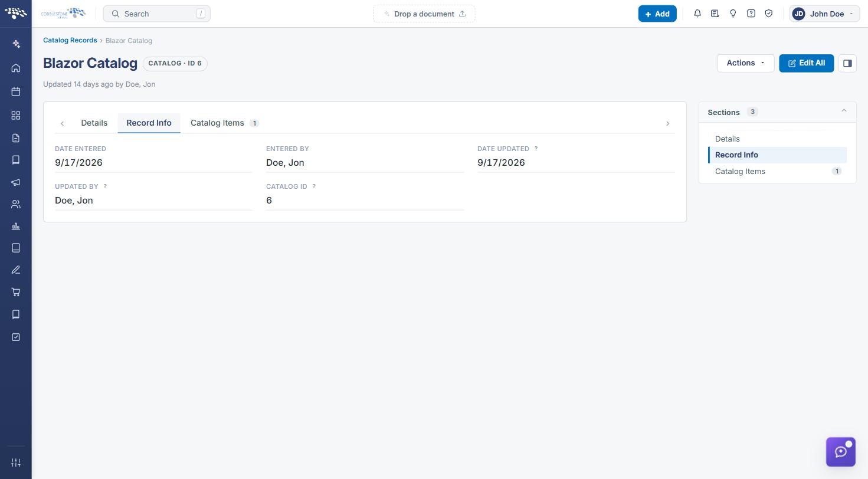Open the megaphone icon in sidebar
868x479 pixels.
(x=16, y=182)
